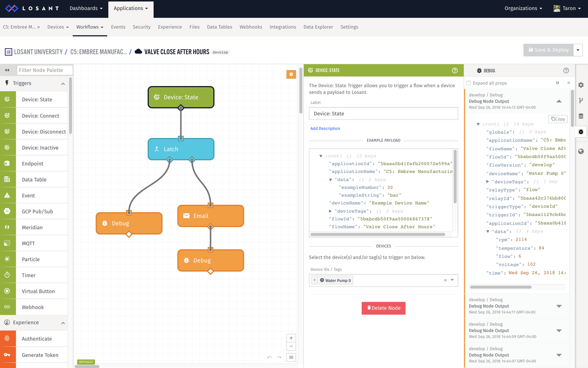Viewport: 588px width, 368px height.
Task: Open the workflow settings gear tab
Action: point(581,85)
